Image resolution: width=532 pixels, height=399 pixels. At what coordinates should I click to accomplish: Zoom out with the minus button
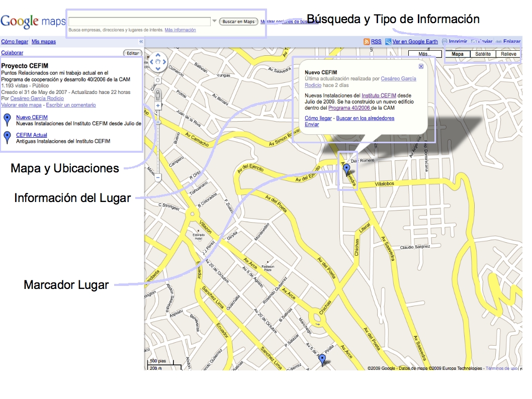(x=158, y=177)
